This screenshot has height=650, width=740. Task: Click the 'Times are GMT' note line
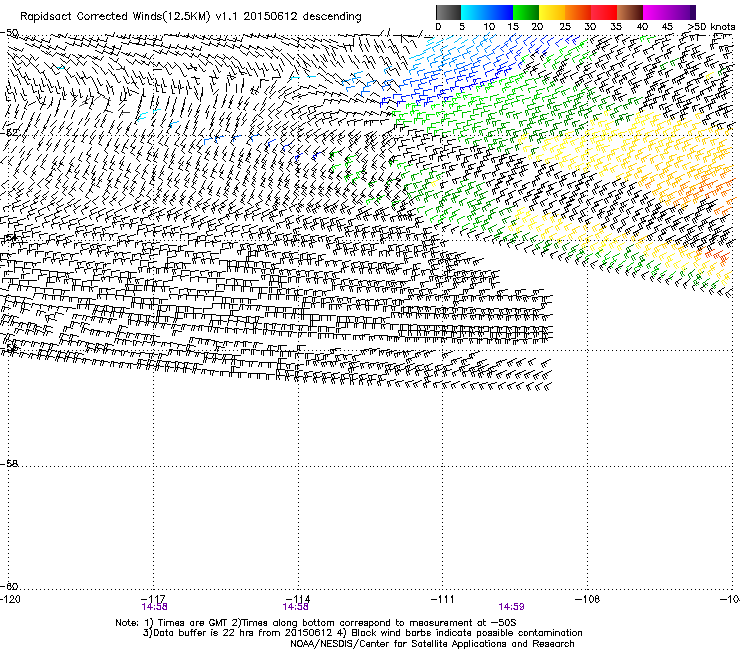[x=316, y=623]
